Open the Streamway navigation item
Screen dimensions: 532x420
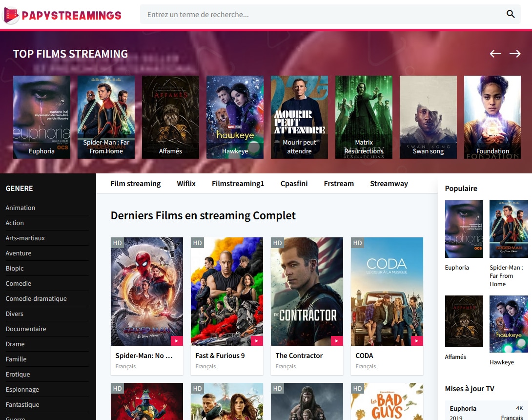(389, 183)
